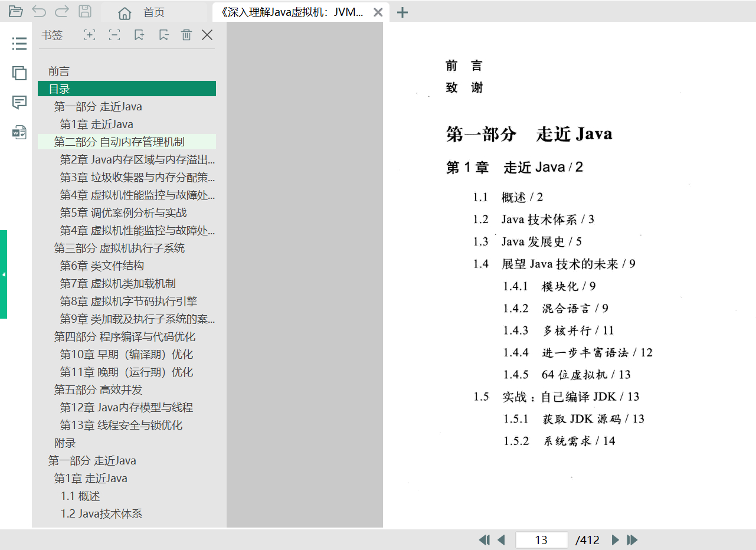The height and width of the screenshot is (550, 756).
Task: Select the 第五部分 高效并发 bookmark
Action: 98,390
